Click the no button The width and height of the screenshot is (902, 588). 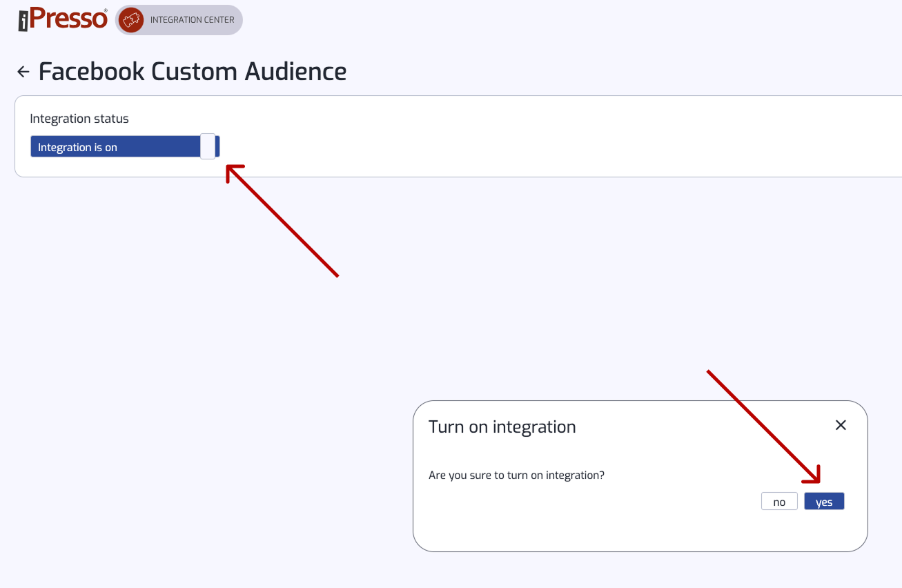coord(779,502)
